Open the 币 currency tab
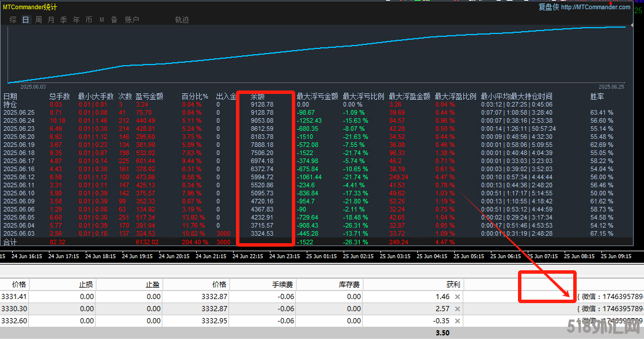Screen dimensions: 644x340 coord(89,20)
